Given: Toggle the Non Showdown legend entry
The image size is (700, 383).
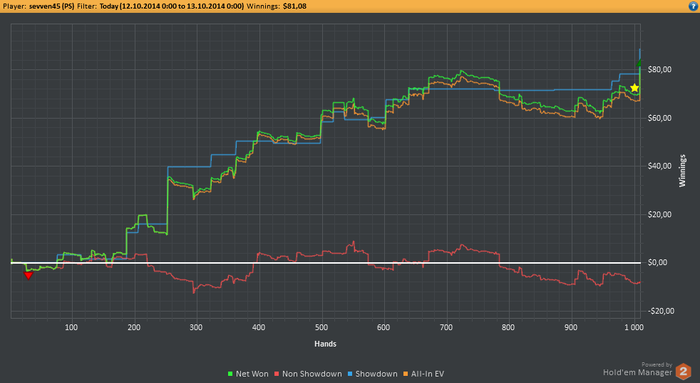Looking at the screenshot, I should [308, 374].
